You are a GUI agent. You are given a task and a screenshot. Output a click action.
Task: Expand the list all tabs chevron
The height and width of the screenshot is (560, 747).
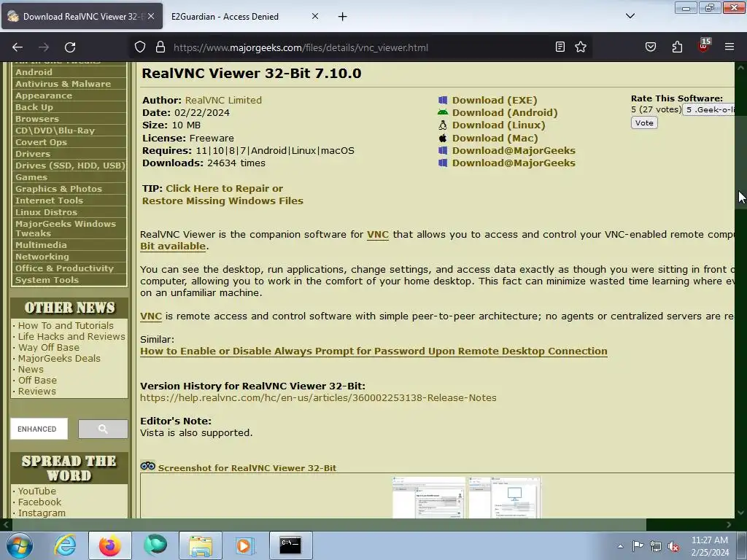(630, 16)
